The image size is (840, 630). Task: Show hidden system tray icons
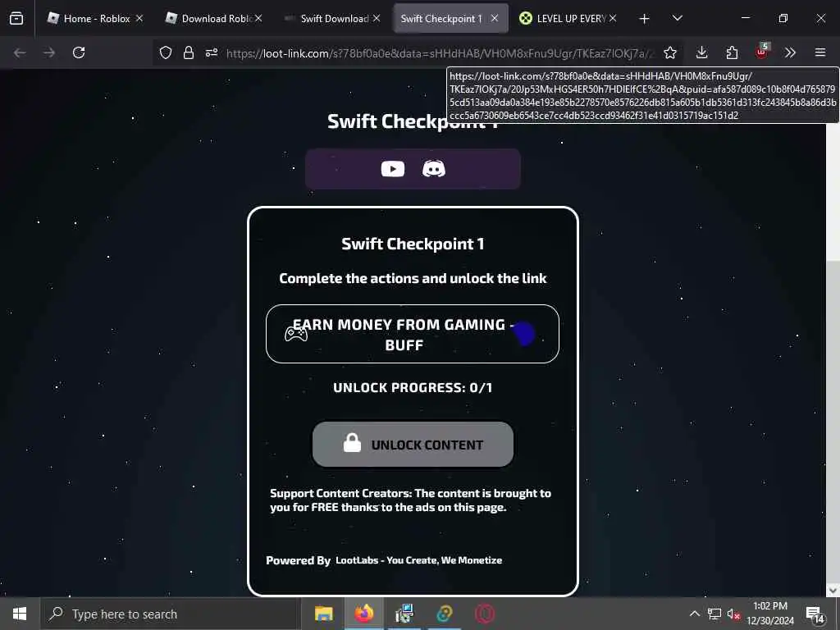[694, 614]
